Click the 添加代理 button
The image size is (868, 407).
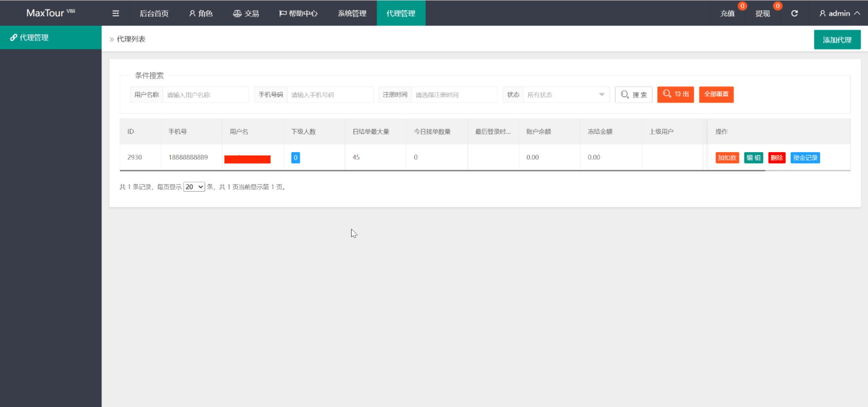(x=837, y=40)
